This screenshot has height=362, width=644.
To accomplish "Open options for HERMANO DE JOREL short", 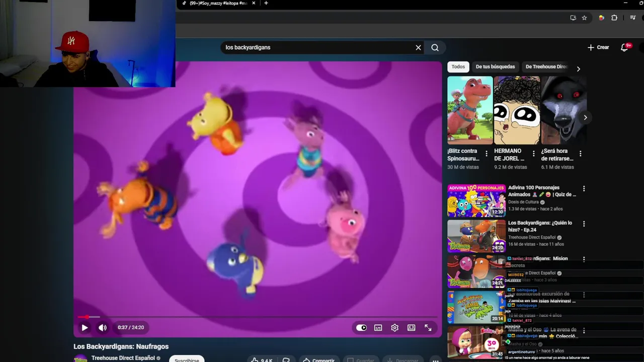I will (533, 154).
